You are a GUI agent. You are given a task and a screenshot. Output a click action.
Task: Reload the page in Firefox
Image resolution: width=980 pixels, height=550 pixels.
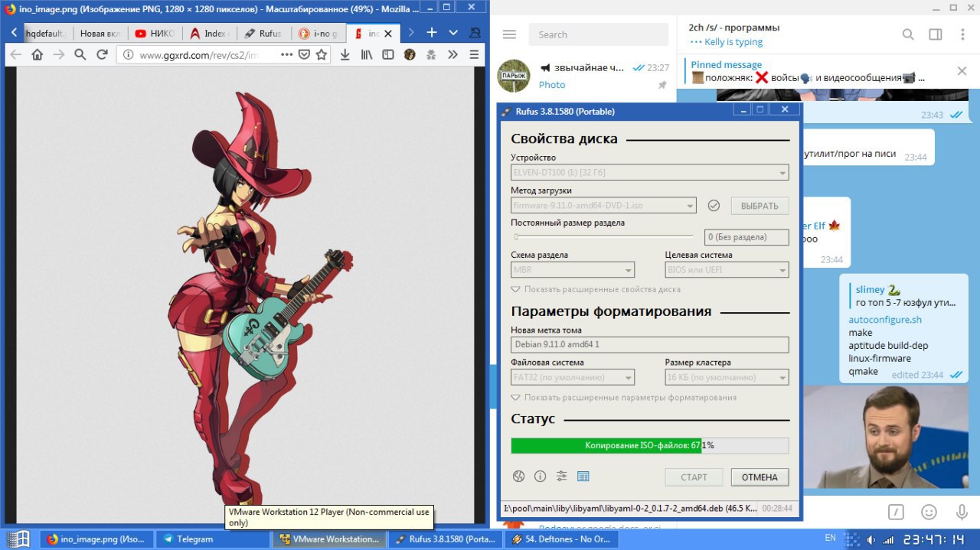point(102,55)
